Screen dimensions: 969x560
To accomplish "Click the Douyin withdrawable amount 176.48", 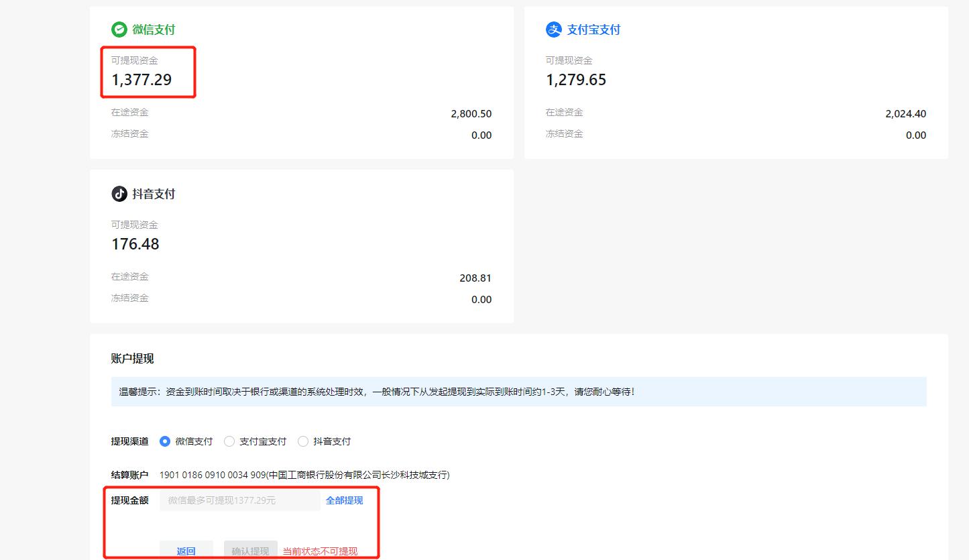I will coord(135,244).
